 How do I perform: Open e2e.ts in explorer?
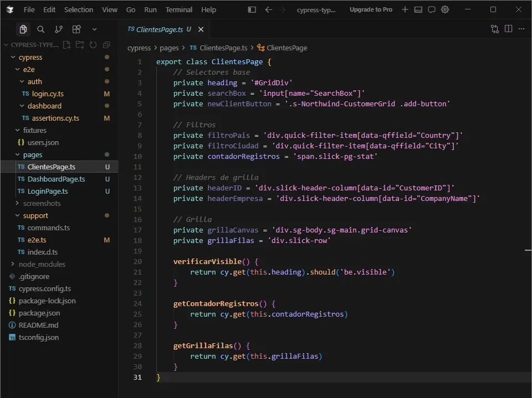point(59,240)
